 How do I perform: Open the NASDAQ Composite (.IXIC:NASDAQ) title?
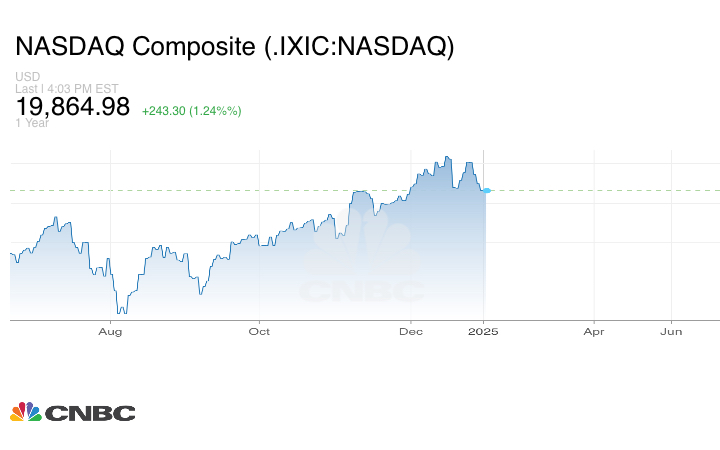[x=234, y=47]
